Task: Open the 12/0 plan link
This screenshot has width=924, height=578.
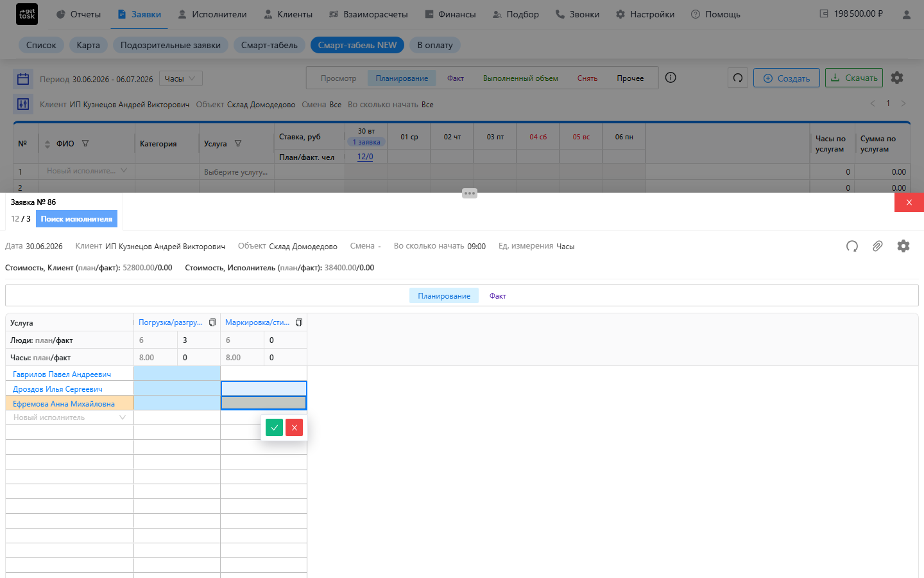Action: click(x=365, y=157)
